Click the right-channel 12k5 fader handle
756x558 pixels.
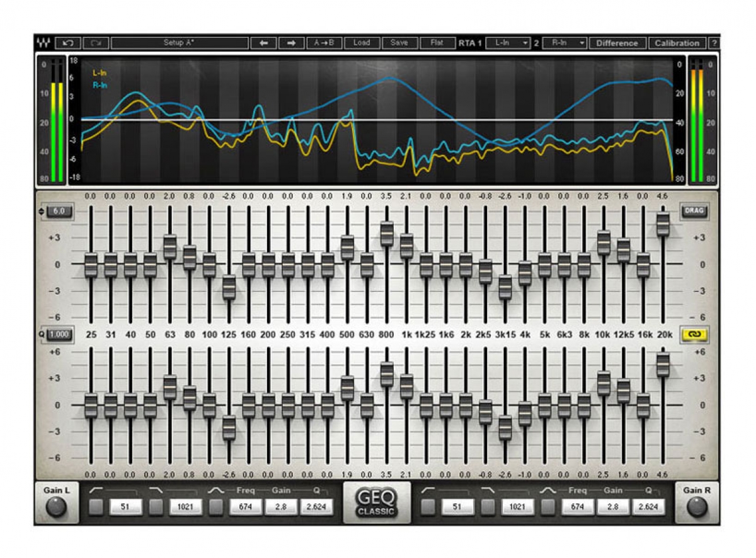[624, 391]
